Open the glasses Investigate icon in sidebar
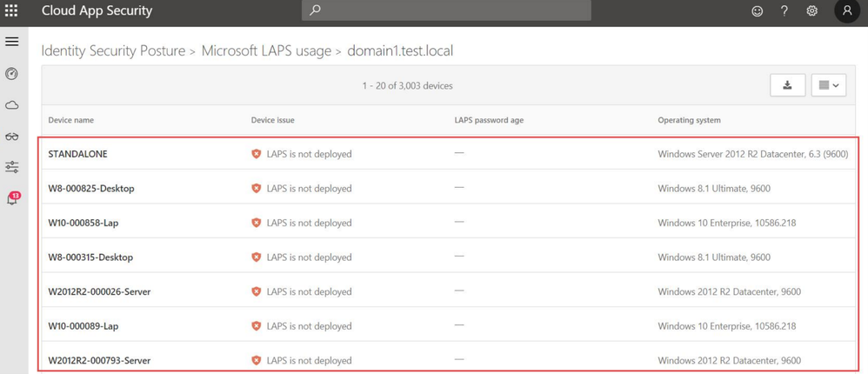Screen dimensions: 868x374 (x=12, y=136)
